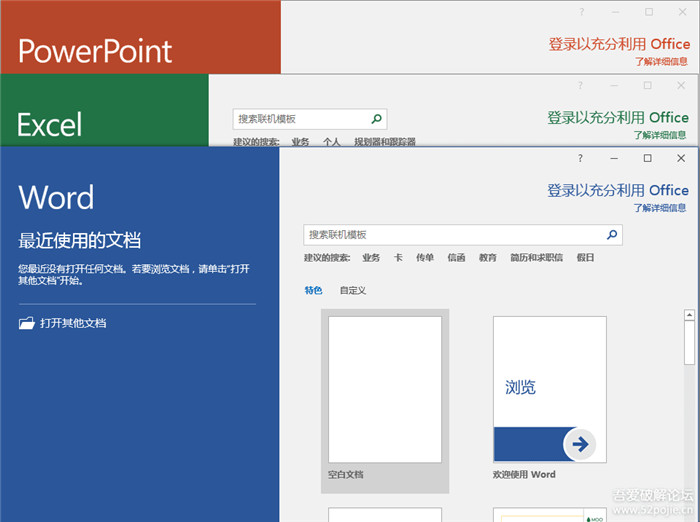Click suggested search 假日 in Word
This screenshot has width=700, height=522.
[585, 258]
